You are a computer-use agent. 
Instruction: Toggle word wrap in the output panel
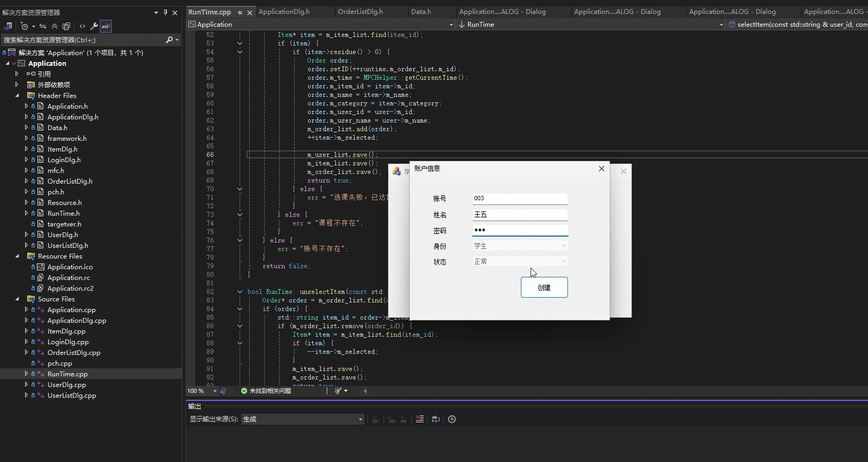[x=436, y=419]
